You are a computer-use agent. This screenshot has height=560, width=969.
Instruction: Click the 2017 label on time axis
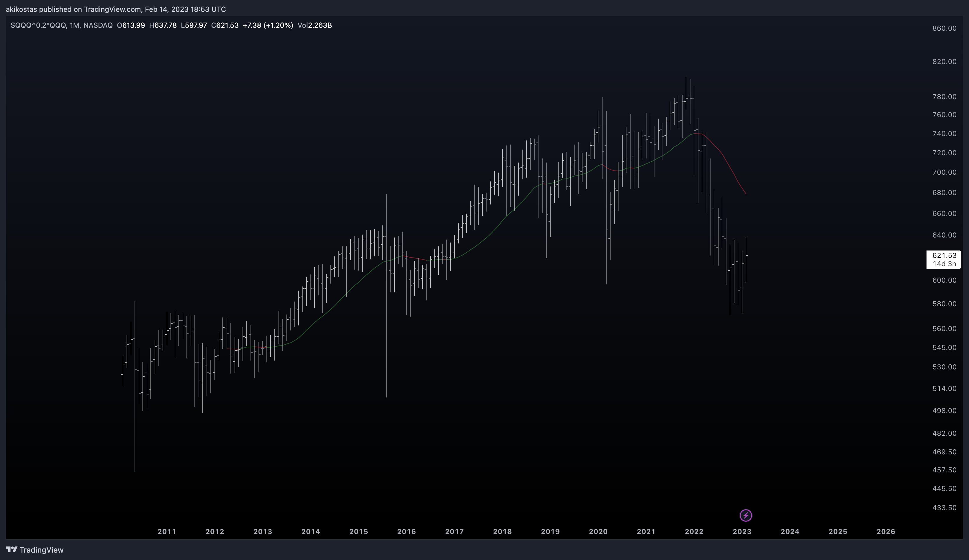click(x=454, y=532)
